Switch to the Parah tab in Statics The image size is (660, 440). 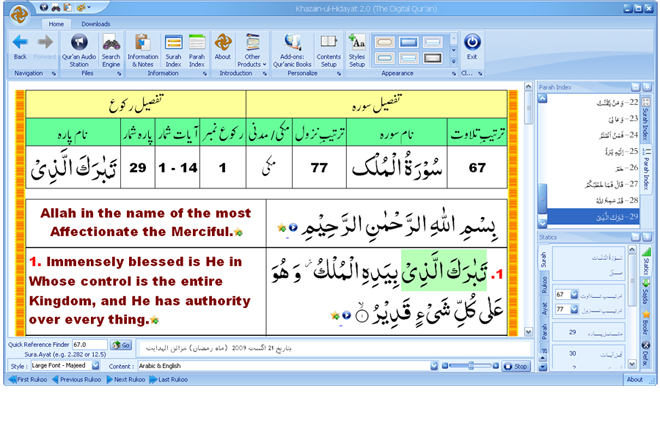[x=544, y=332]
